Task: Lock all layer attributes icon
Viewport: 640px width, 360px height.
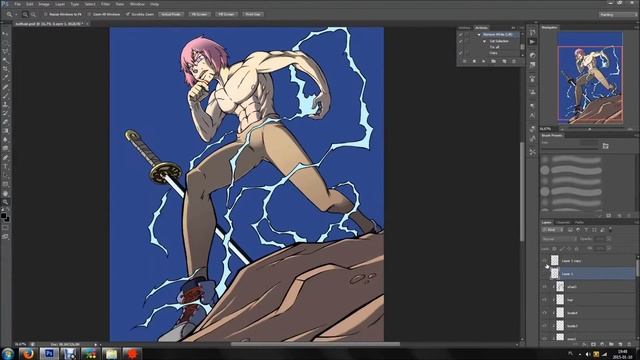Action: coord(576,249)
